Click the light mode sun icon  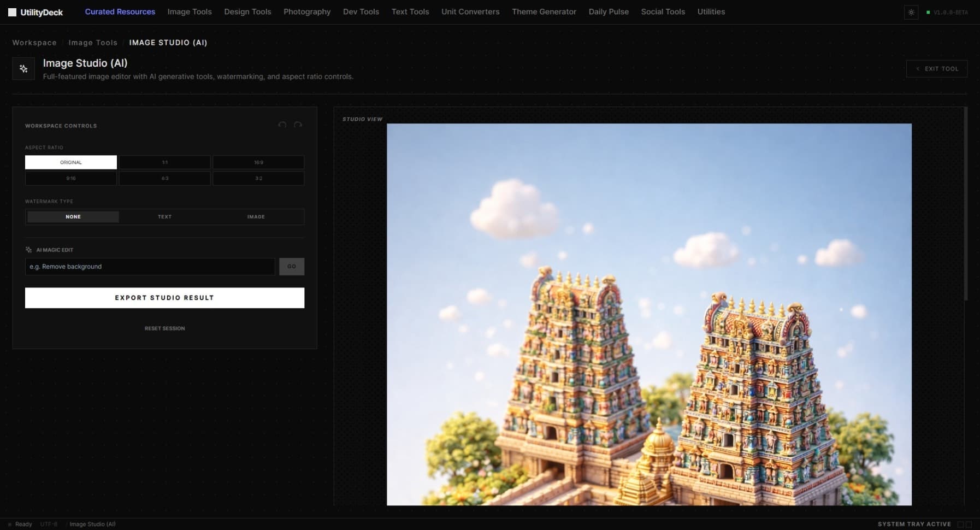pyautogui.click(x=911, y=12)
